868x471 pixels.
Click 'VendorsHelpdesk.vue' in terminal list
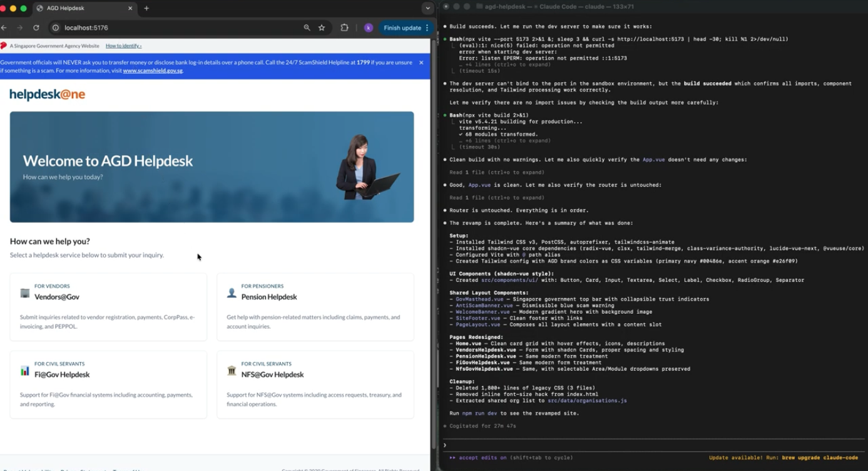pos(486,350)
